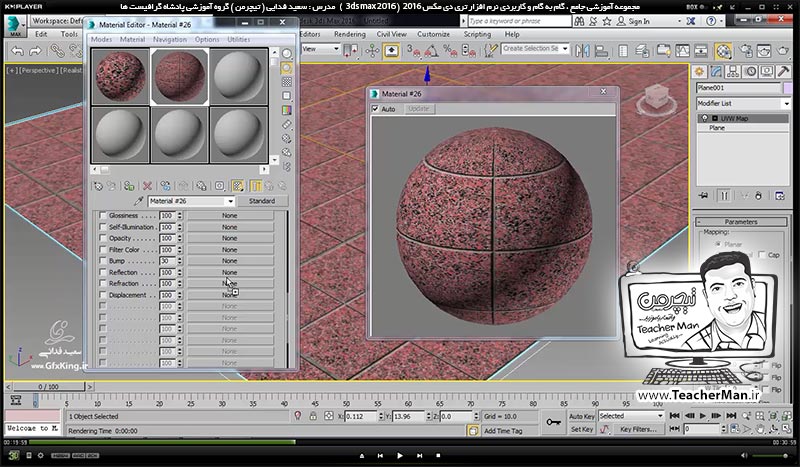Click the Align tool icon

(602, 51)
